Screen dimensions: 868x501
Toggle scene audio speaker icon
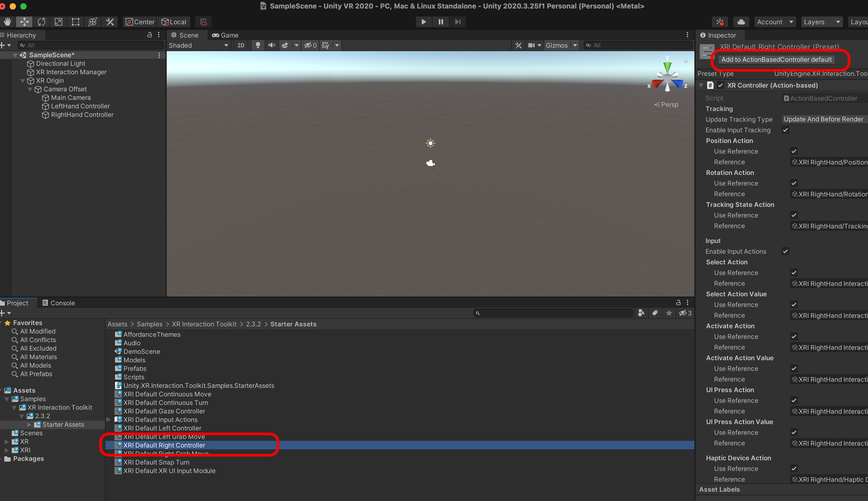pos(272,46)
